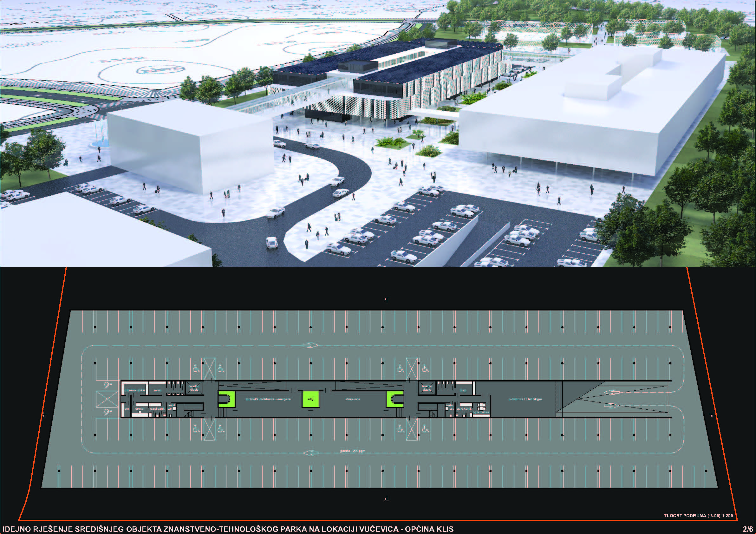Click the left-pointing arrow above 'garaža' label
This screenshot has height=534, width=756.
[x=310, y=453]
